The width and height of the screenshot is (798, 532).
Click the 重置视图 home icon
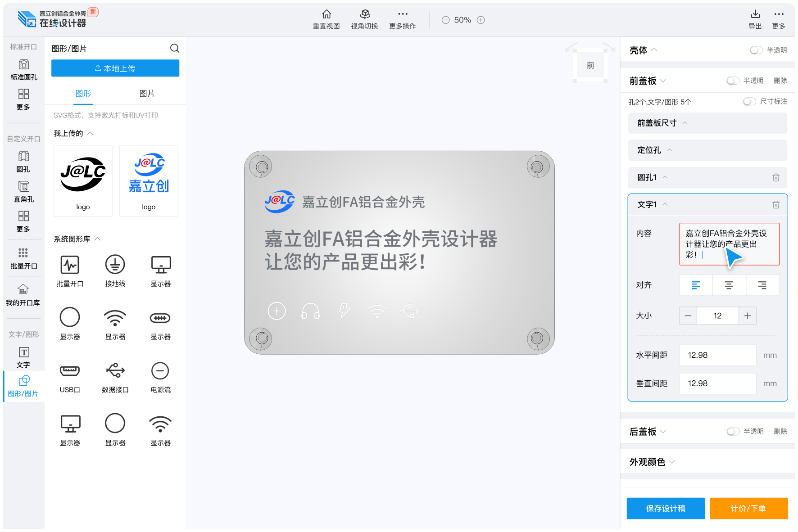[x=326, y=14]
